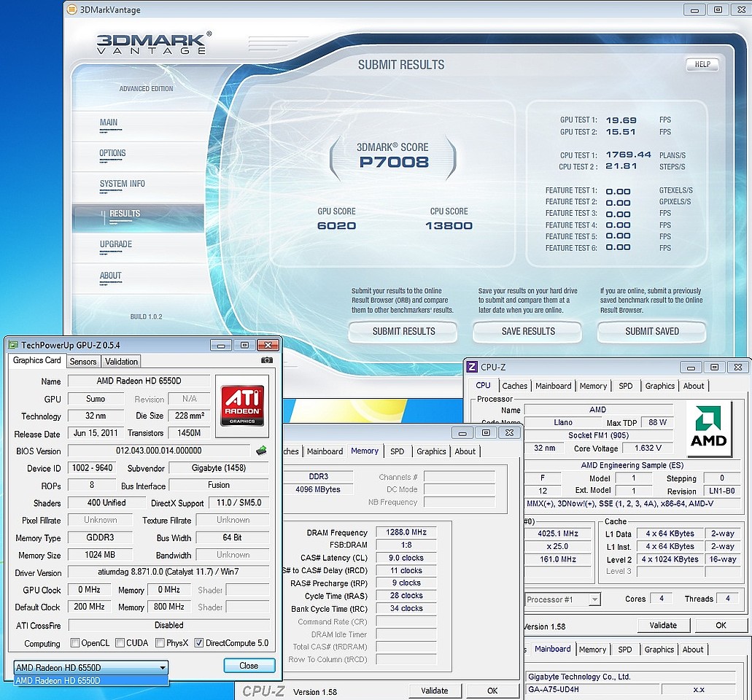Click the Level 2 cache value "4 x 1024 KBytes"
Screen dimensions: 752x700
[670, 559]
